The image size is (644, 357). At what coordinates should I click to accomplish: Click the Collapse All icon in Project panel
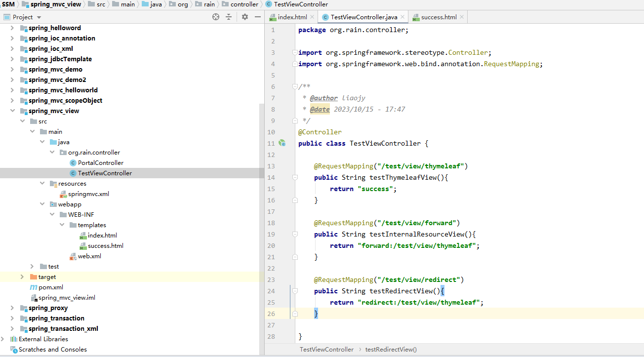click(x=229, y=17)
